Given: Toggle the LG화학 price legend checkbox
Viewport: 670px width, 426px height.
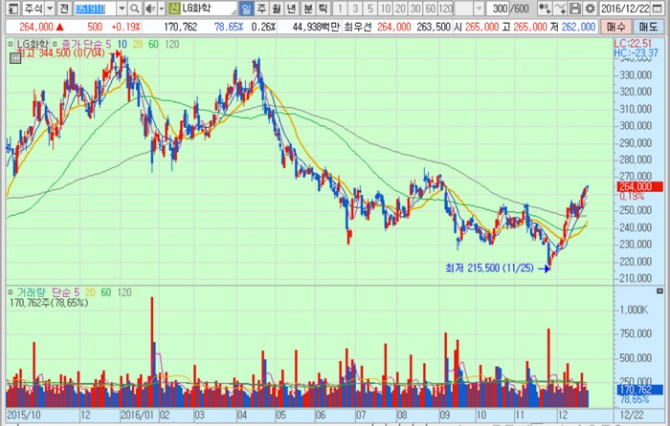Looking at the screenshot, I should click(x=10, y=45).
